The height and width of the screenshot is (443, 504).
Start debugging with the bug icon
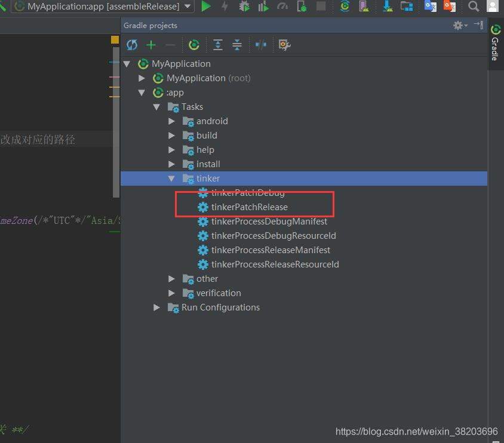[x=244, y=6]
